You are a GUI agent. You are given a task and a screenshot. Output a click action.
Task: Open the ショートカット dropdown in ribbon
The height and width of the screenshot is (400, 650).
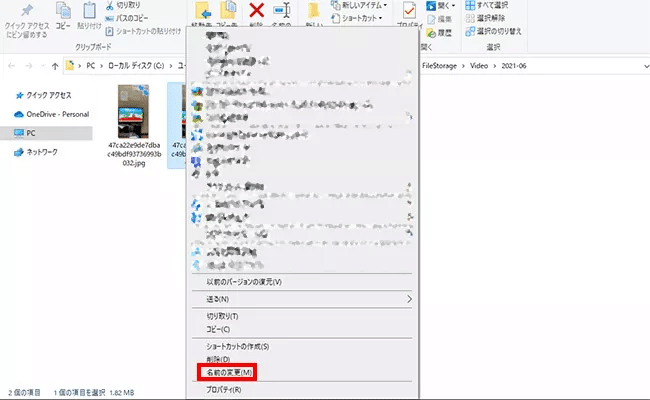click(x=357, y=18)
